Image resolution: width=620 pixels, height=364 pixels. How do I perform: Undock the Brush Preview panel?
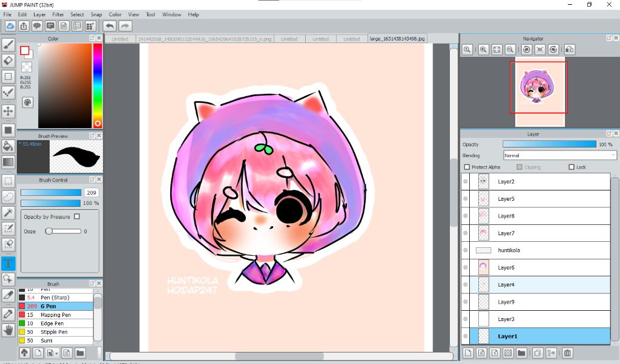click(92, 135)
